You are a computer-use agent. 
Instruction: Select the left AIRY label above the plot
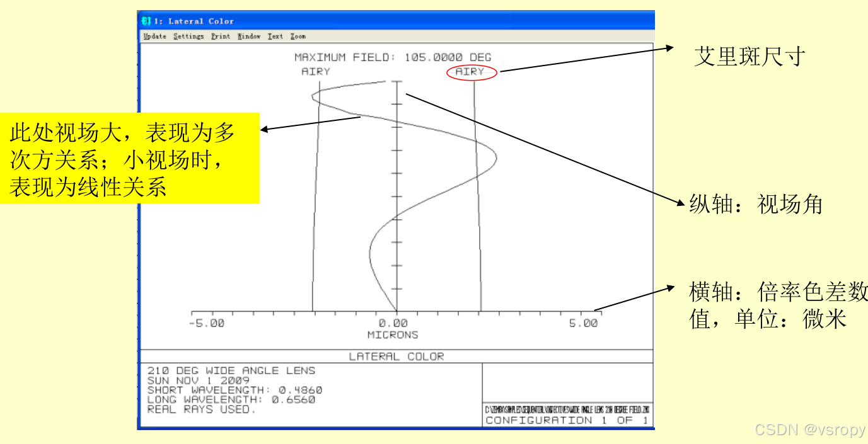tap(317, 71)
